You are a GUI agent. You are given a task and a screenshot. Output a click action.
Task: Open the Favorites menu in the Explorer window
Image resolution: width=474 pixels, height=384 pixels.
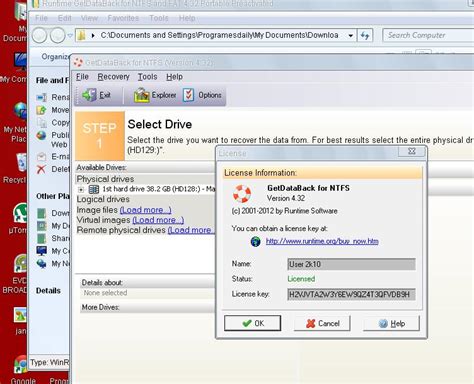click(123, 18)
